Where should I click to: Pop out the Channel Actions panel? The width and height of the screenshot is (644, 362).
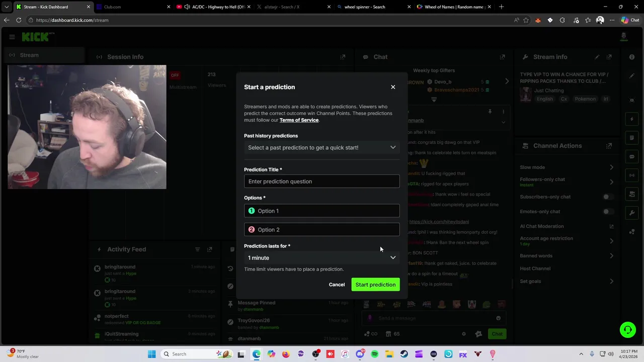(x=609, y=146)
